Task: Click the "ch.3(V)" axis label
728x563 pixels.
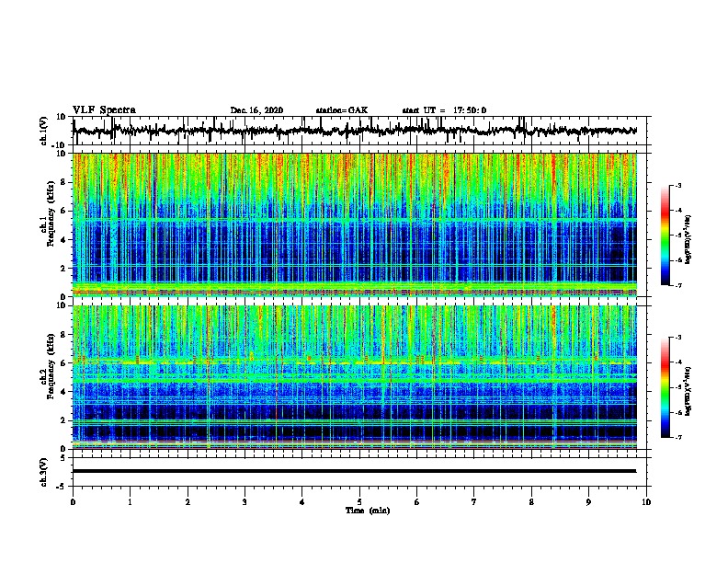Action: pyautogui.click(x=44, y=472)
